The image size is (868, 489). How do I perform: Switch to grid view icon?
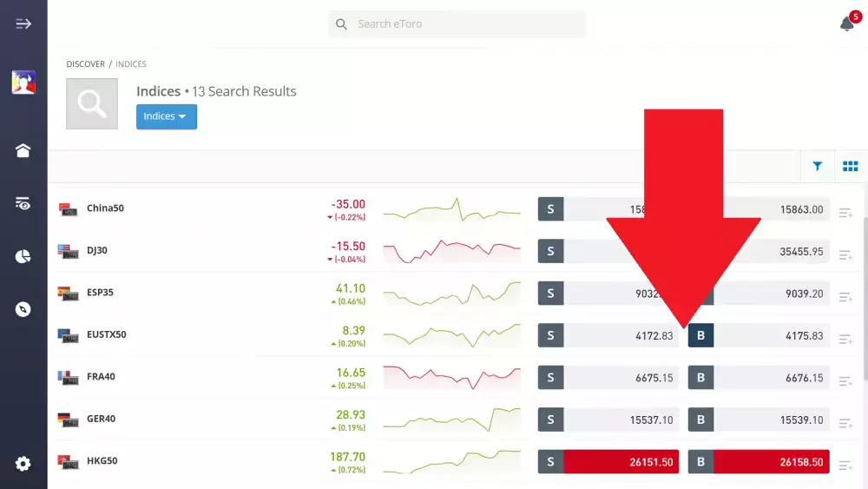pyautogui.click(x=851, y=166)
